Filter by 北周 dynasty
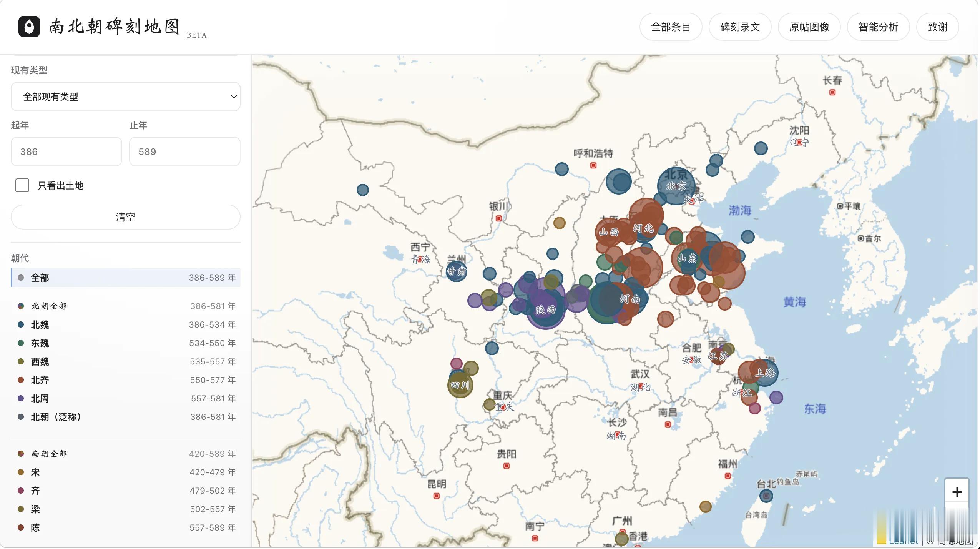Viewport: 980px width, 549px height. point(126,398)
